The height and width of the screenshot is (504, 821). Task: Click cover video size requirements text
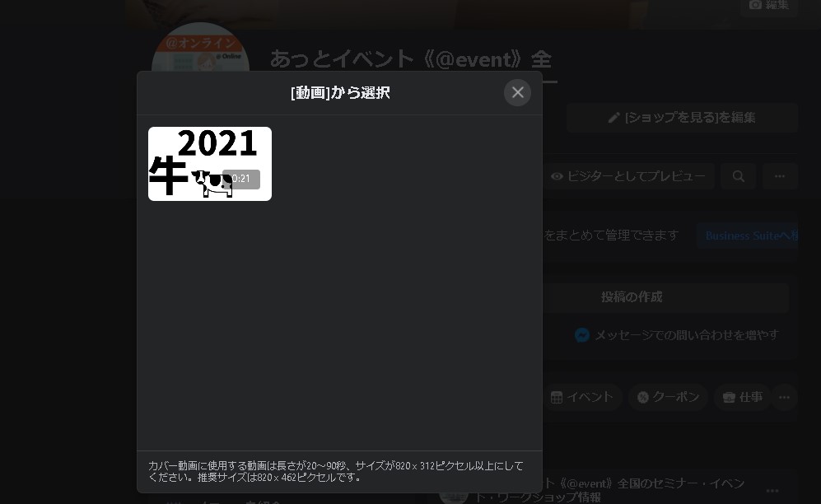point(336,472)
